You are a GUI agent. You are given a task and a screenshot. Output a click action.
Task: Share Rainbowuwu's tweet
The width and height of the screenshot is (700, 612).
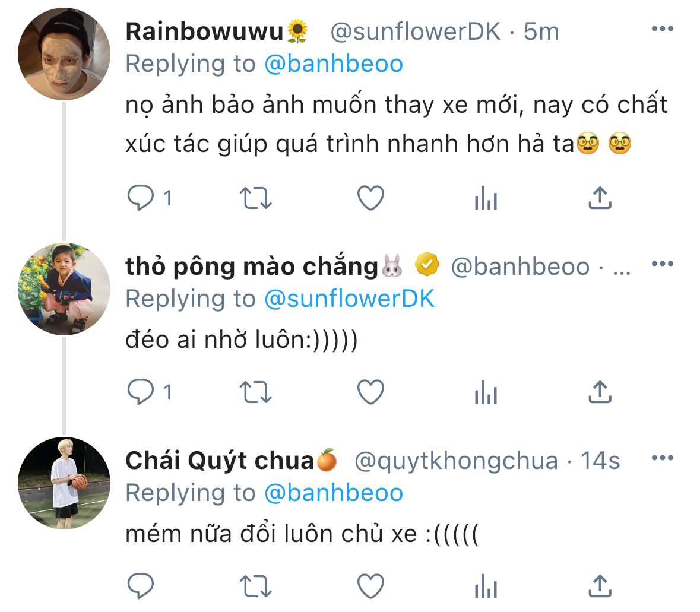[x=600, y=198]
